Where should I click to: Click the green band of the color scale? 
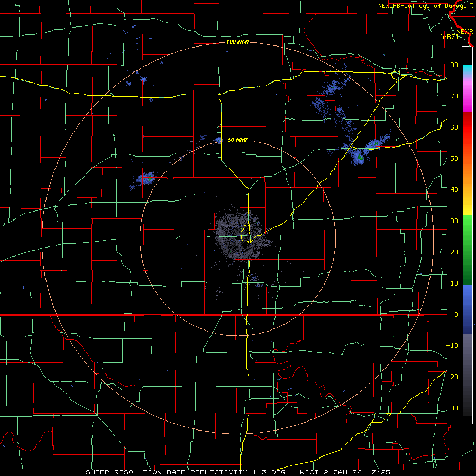(x=467, y=250)
